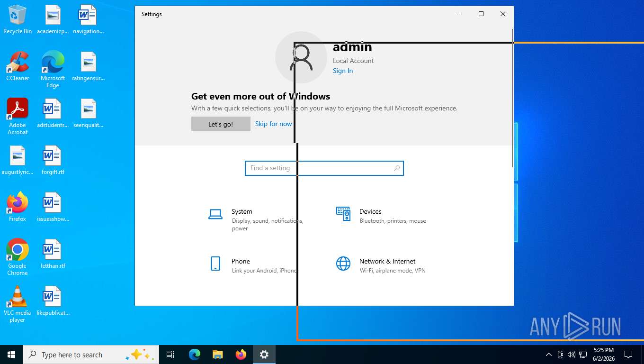Open the Action Center notifications icon
644x364 pixels.
coord(628,355)
